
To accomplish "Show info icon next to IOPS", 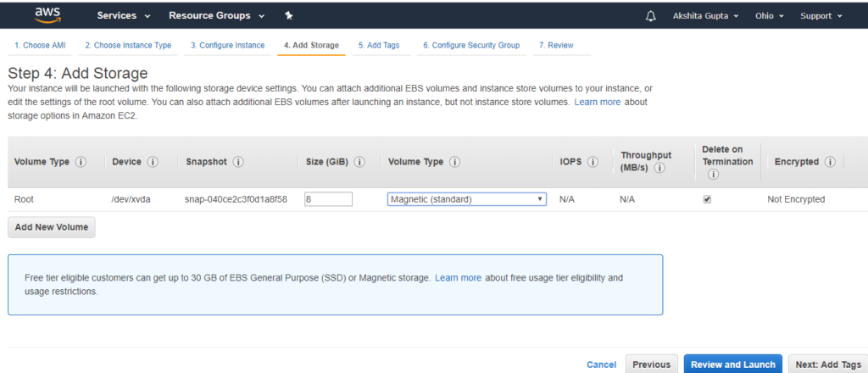I will click(x=593, y=162).
